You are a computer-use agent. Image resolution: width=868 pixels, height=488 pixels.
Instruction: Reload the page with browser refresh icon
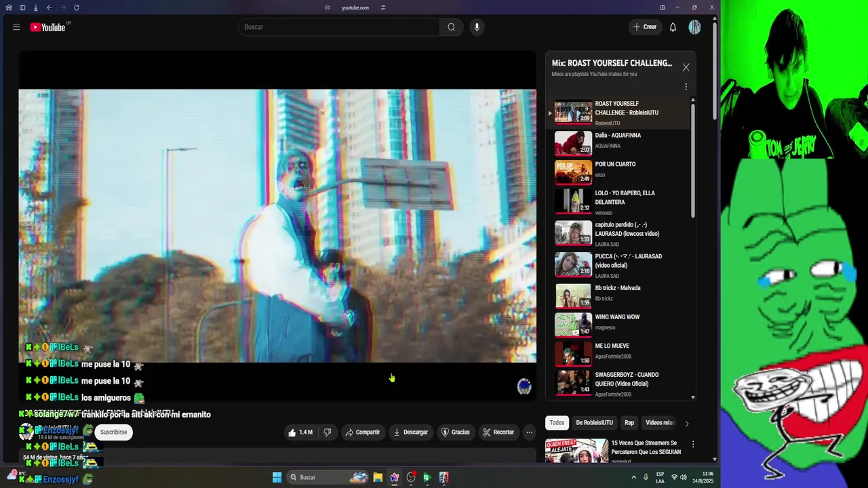[76, 7]
